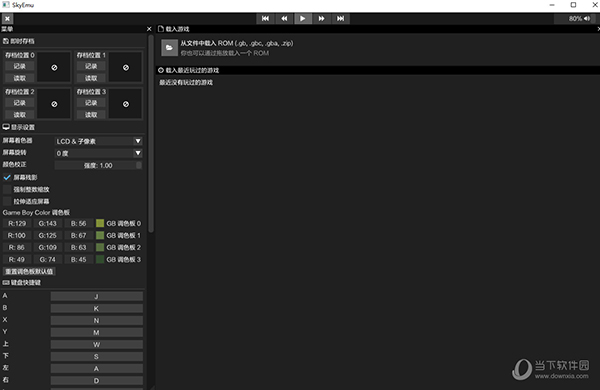Adjust the 80% volume slider
The height and width of the screenshot is (390, 600).
coord(576,18)
